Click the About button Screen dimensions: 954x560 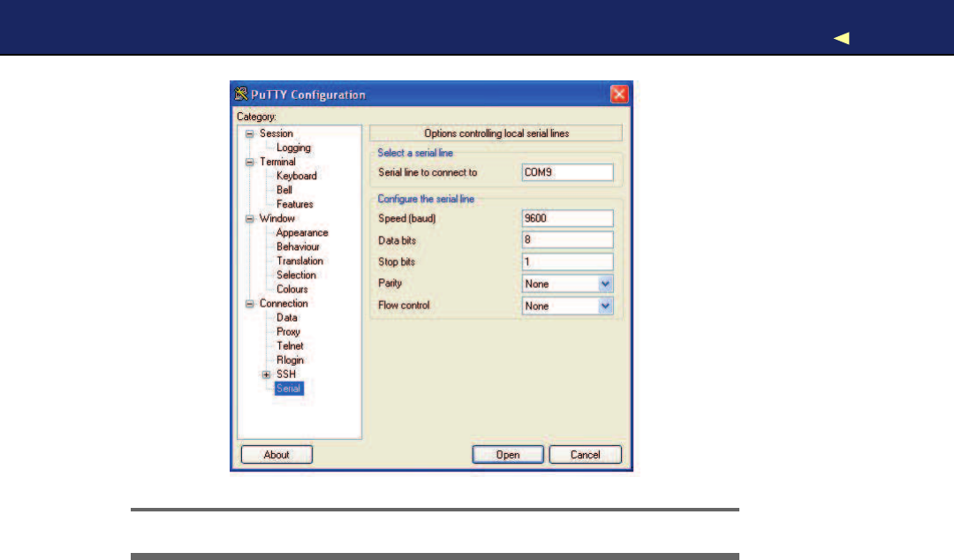276,455
